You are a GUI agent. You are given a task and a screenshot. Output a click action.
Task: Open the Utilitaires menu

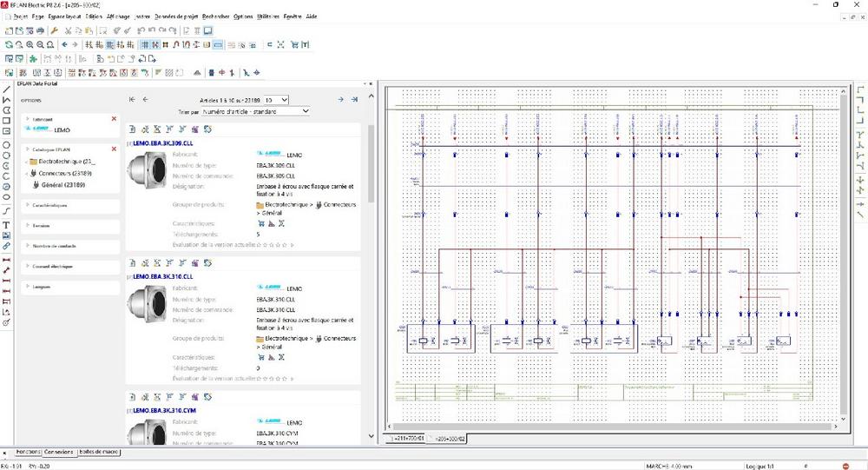pos(268,17)
